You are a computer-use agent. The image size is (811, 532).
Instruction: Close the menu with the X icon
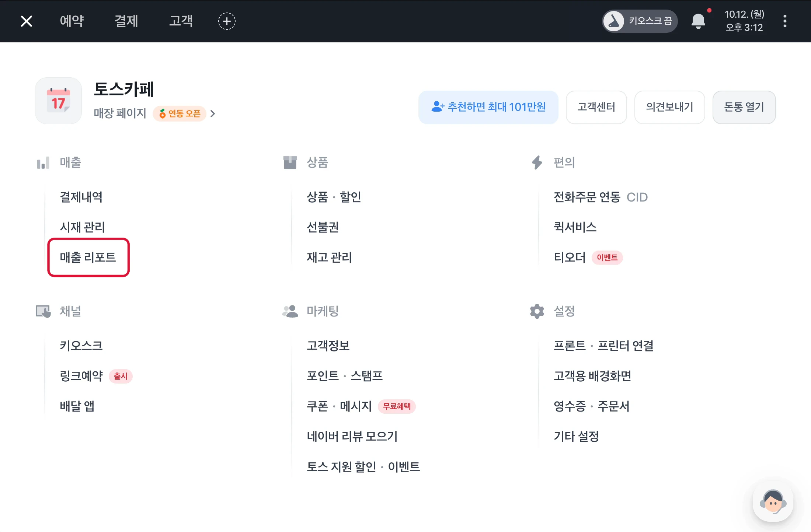(x=27, y=21)
